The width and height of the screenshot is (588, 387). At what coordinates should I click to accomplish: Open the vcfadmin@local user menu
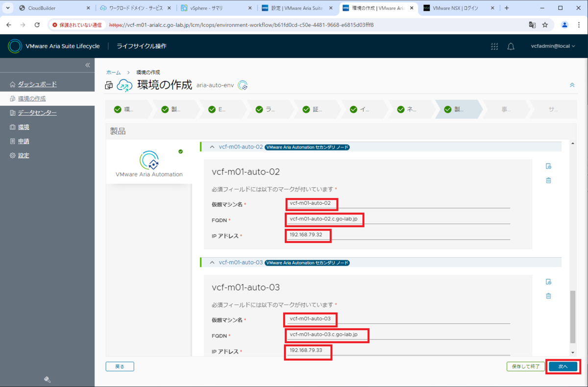553,46
